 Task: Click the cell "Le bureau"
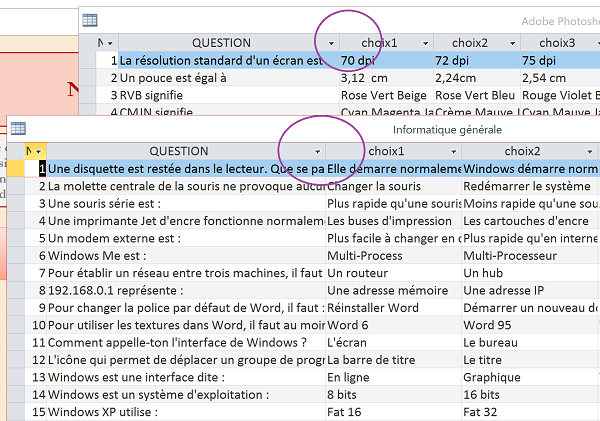(x=531, y=343)
